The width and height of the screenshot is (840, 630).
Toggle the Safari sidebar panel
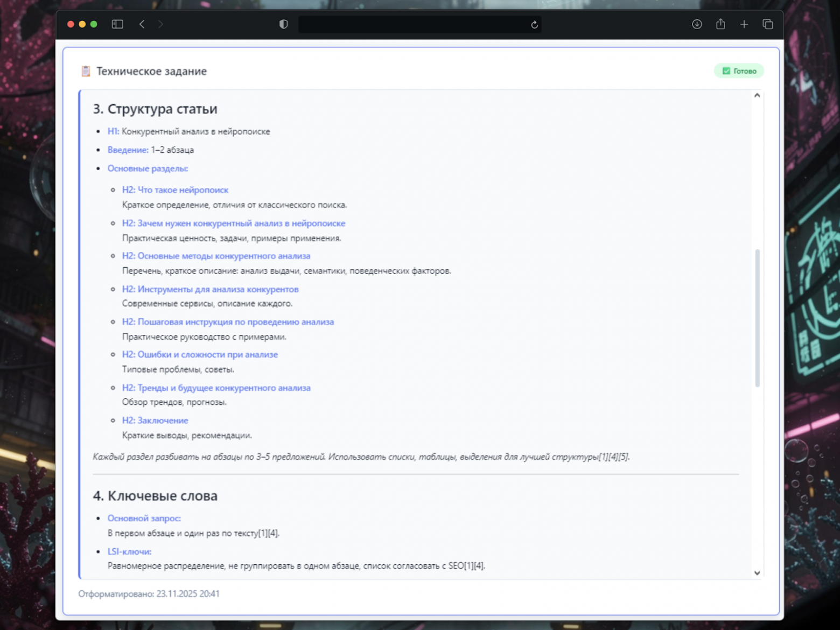pyautogui.click(x=117, y=24)
